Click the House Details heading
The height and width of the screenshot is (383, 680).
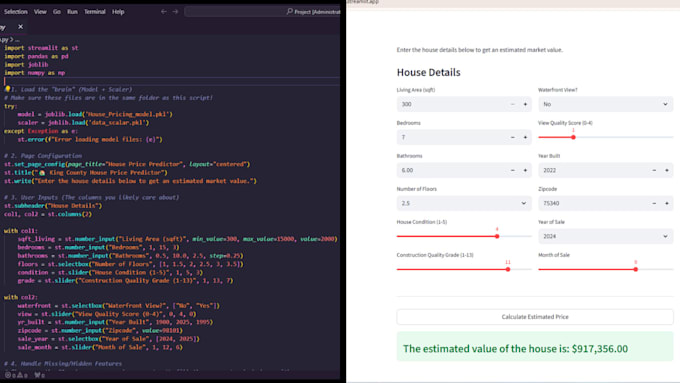(428, 72)
